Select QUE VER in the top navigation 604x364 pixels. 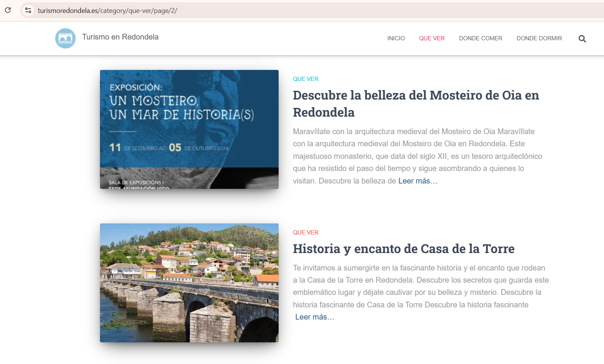431,38
